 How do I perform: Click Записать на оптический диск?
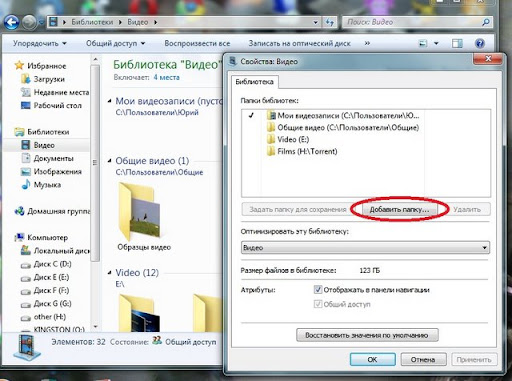(299, 43)
